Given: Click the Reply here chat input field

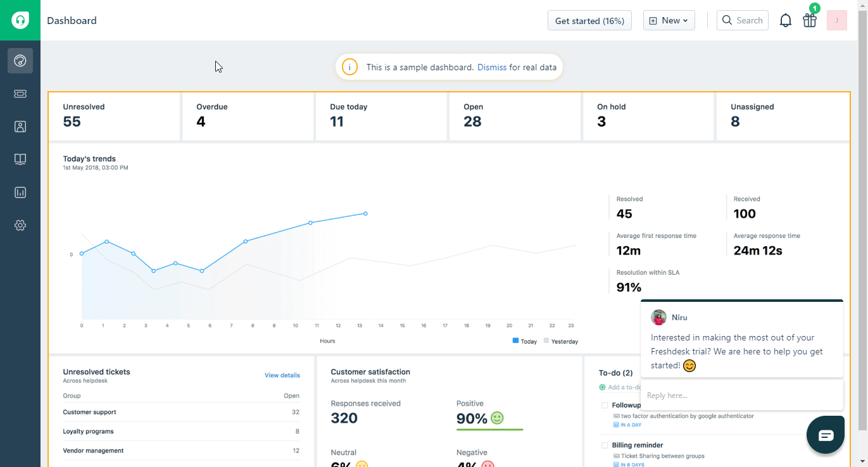Looking at the screenshot, I should coord(741,395).
